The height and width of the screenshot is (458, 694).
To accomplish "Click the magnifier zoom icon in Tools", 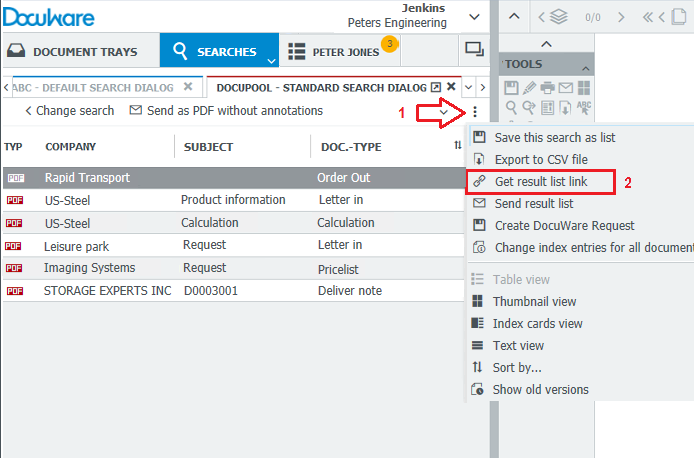I will tap(511, 107).
